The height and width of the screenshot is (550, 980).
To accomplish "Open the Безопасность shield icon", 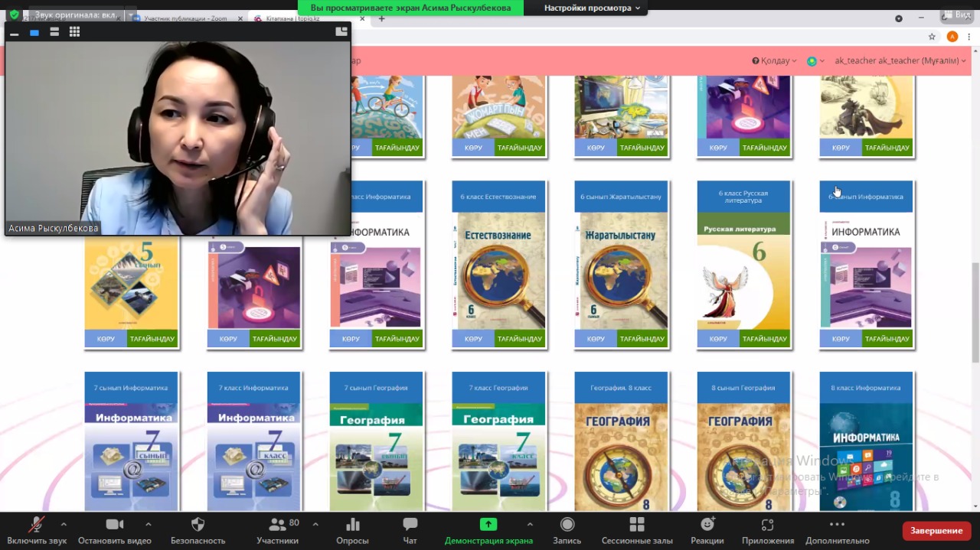I will pos(198,524).
